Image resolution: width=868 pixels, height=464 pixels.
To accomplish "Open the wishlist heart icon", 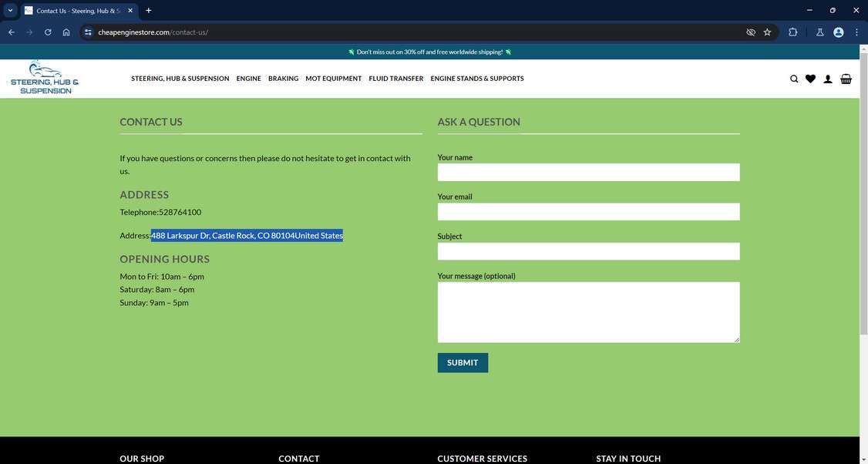I will [810, 78].
